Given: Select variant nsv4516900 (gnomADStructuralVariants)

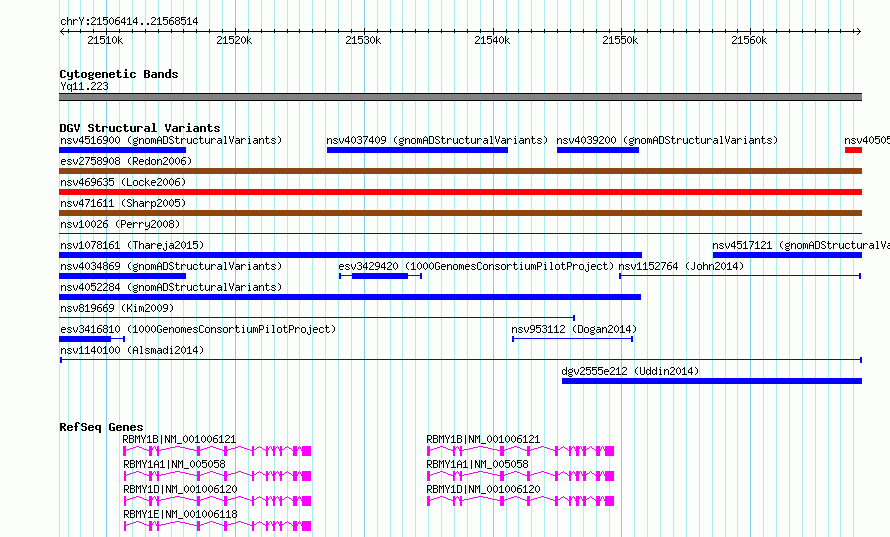Looking at the screenshot, I should point(123,150).
